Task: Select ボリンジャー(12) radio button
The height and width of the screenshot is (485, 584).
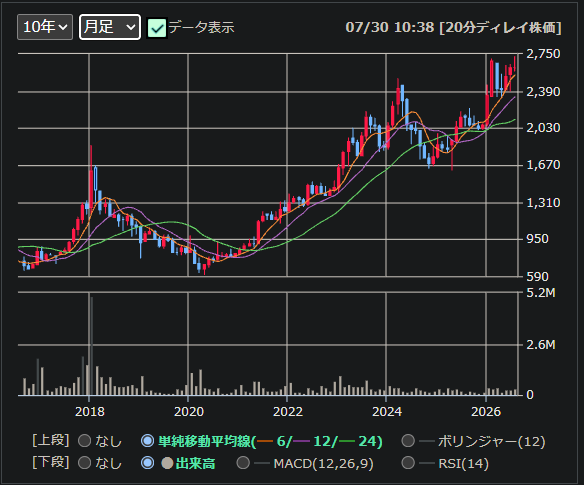Action: click(408, 441)
